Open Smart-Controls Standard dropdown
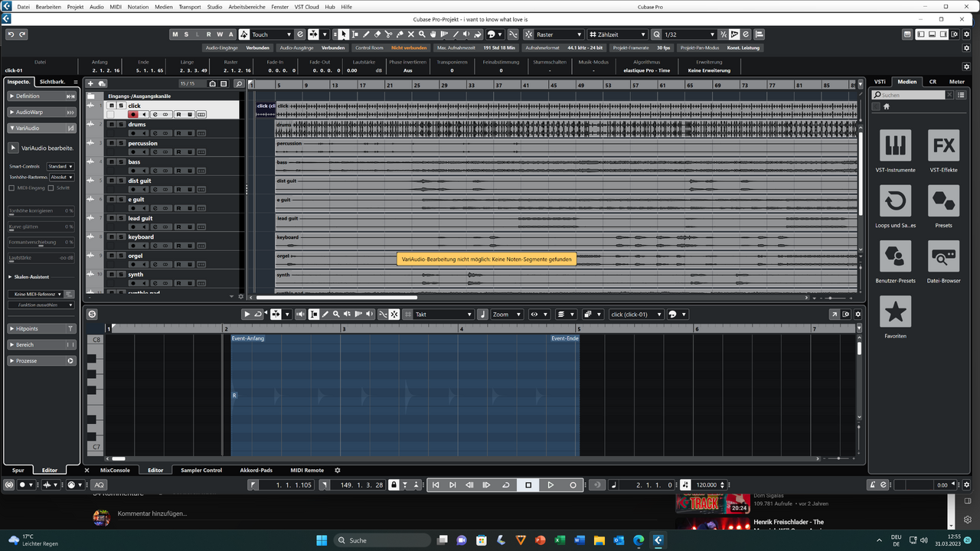The width and height of the screenshot is (980, 551). tap(60, 166)
